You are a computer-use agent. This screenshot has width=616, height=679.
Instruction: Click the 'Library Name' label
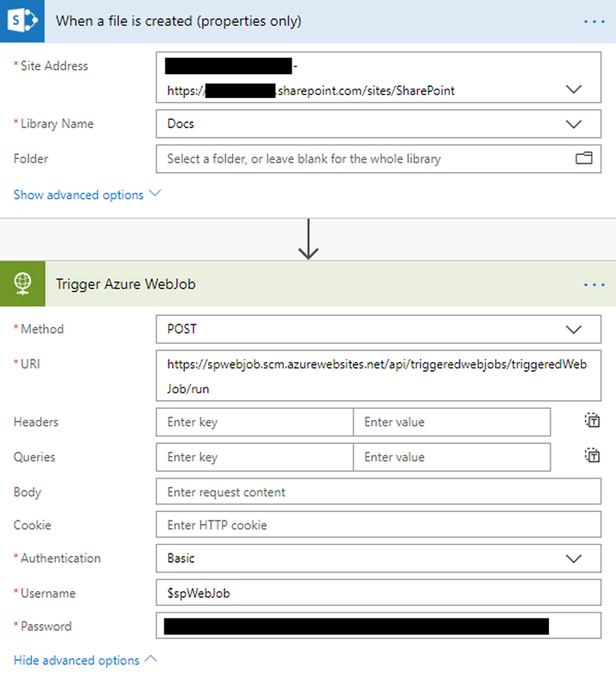pos(57,124)
